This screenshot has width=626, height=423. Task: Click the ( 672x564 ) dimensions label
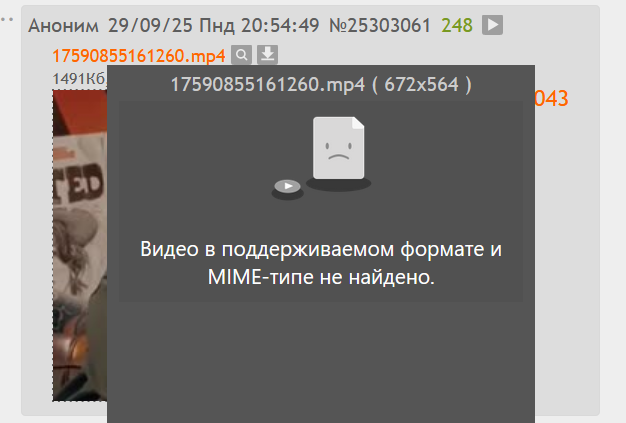pos(422,85)
